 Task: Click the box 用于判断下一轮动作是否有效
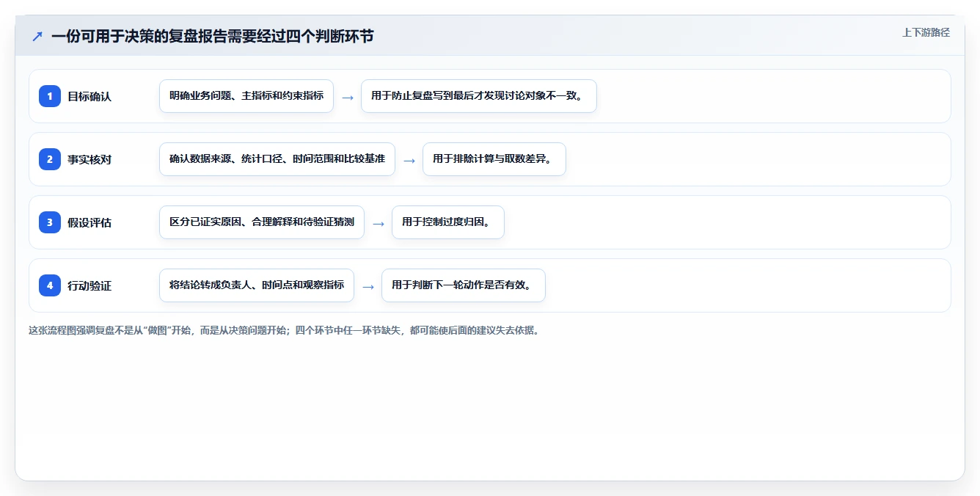click(464, 285)
